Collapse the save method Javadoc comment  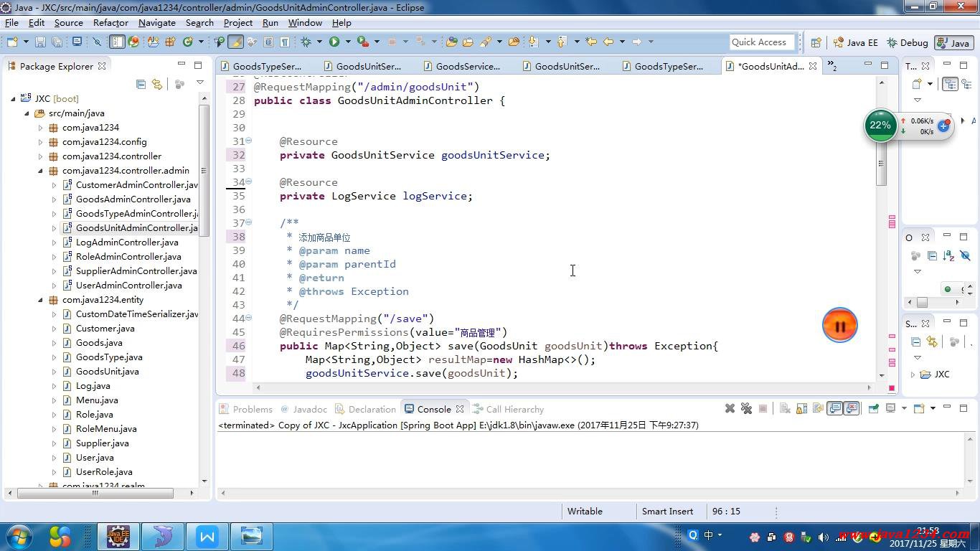point(248,222)
